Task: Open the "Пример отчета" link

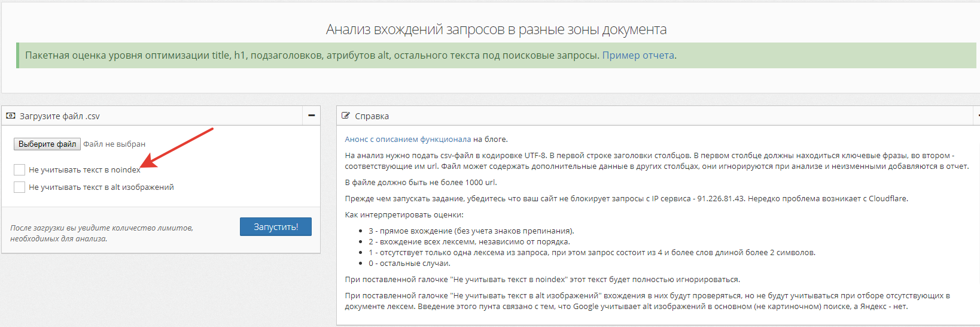Action: (x=638, y=55)
